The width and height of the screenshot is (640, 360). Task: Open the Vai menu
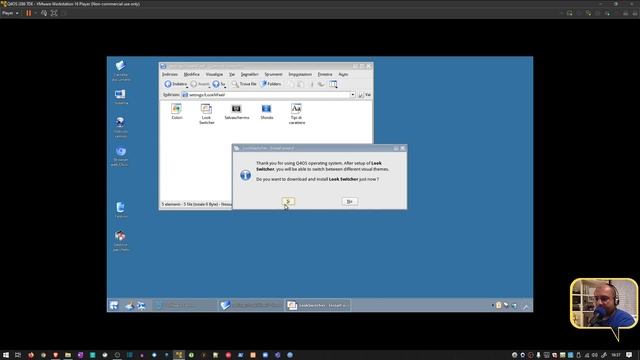pos(232,74)
